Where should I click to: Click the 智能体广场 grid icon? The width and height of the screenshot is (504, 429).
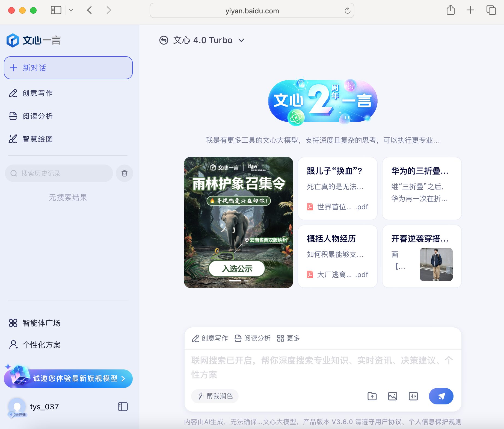point(13,323)
